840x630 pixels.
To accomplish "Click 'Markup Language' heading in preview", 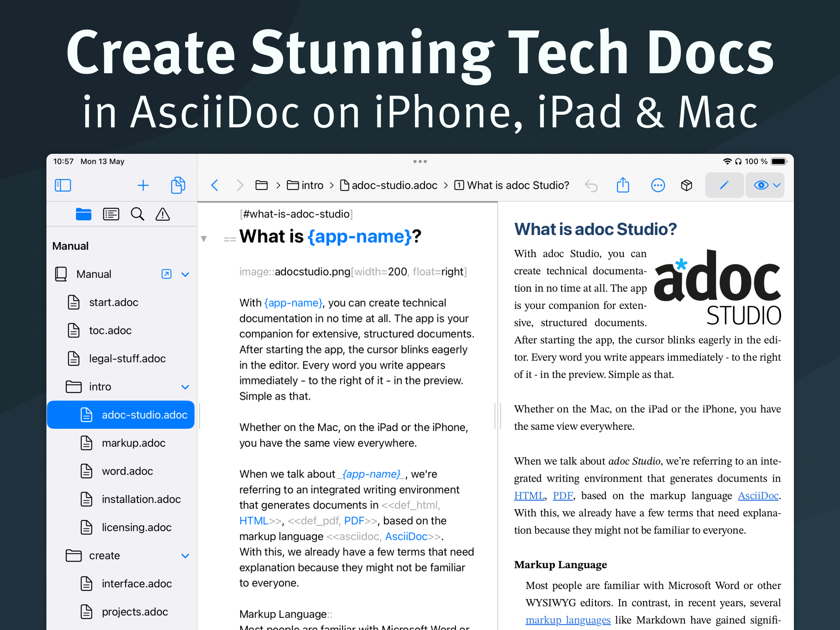I will pos(561,565).
